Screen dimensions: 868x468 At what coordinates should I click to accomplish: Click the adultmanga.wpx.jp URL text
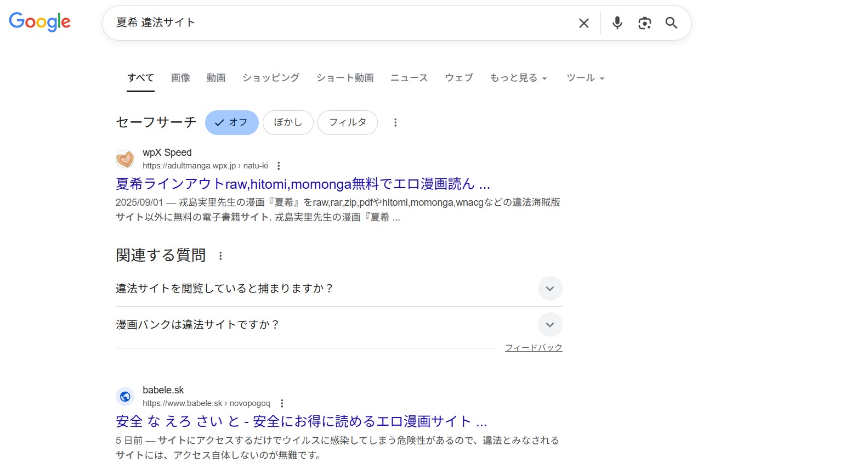205,166
